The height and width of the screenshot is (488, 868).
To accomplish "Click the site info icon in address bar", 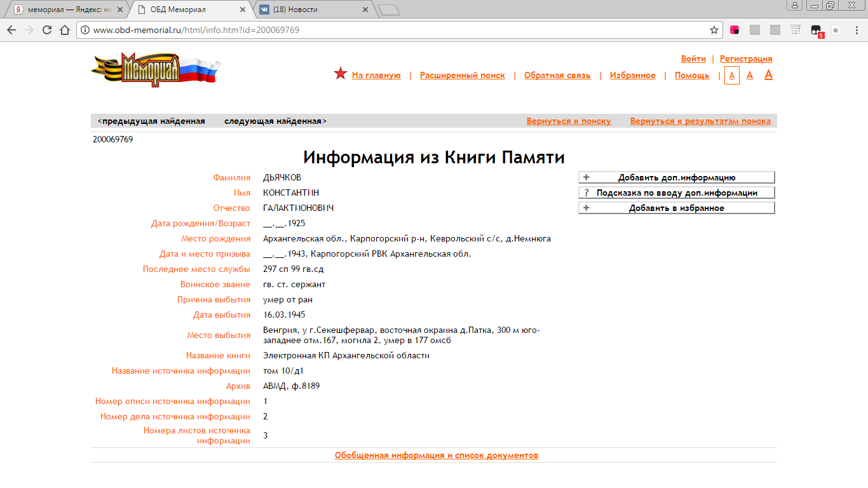I will point(85,30).
